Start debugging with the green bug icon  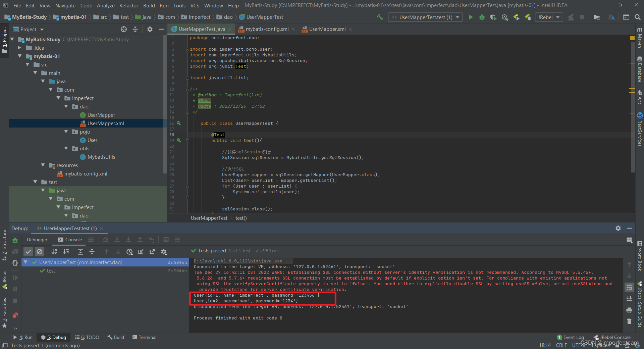tap(482, 17)
